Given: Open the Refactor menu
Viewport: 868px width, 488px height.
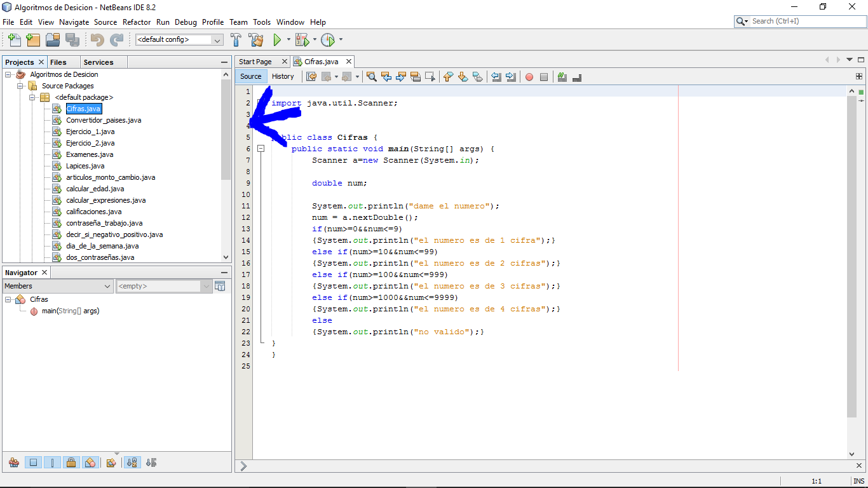Looking at the screenshot, I should pos(136,22).
